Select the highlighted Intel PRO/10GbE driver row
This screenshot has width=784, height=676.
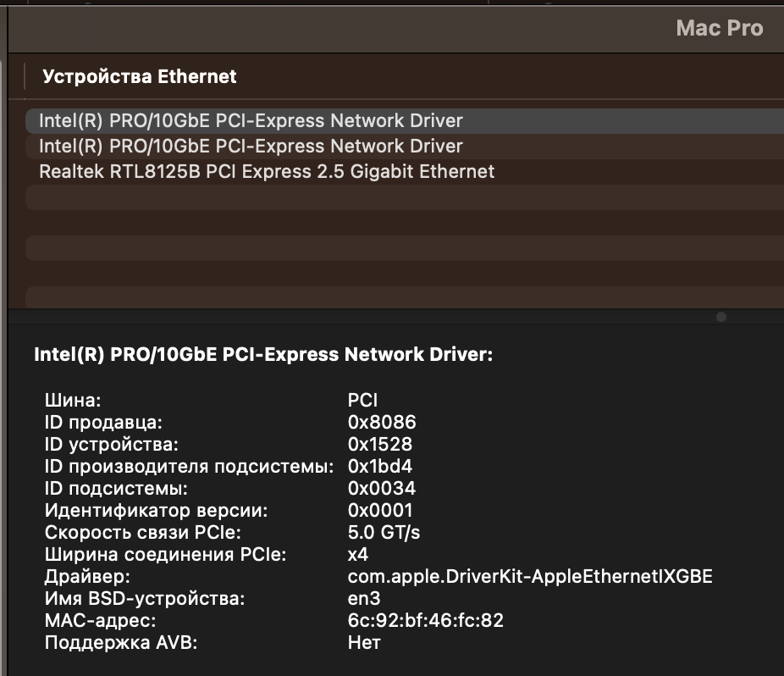point(405,120)
